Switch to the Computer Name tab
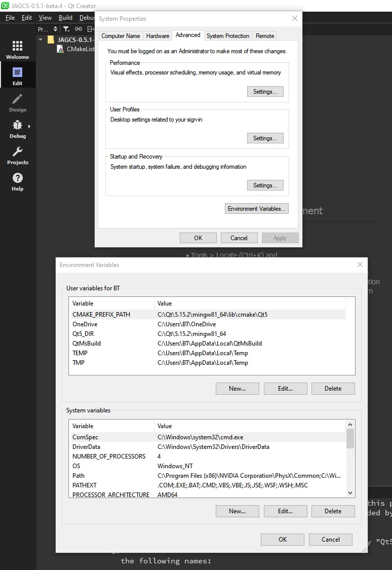 (121, 35)
